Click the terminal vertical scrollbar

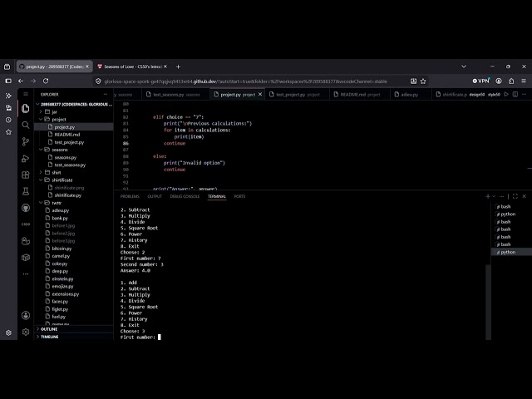coord(488,301)
